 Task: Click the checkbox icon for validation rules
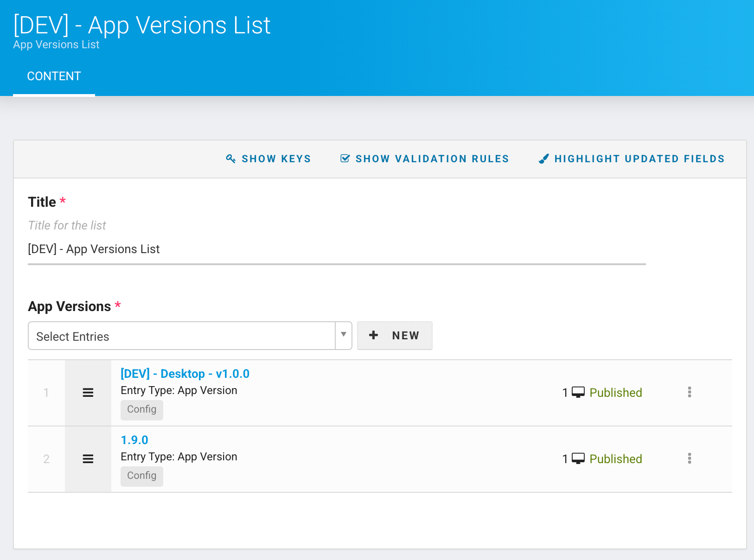[x=345, y=159]
